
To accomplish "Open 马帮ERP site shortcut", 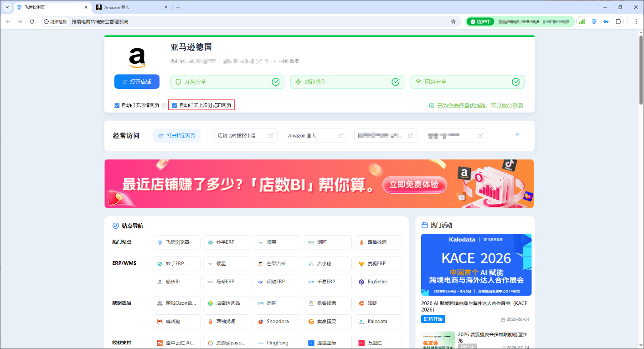I will pos(227,282).
